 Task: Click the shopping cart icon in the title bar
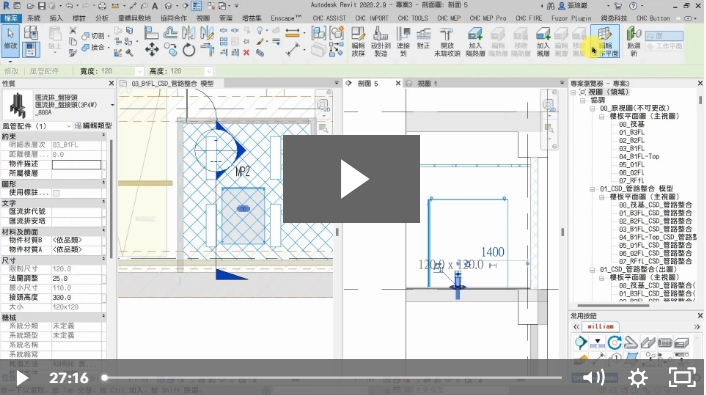pyautogui.click(x=618, y=6)
